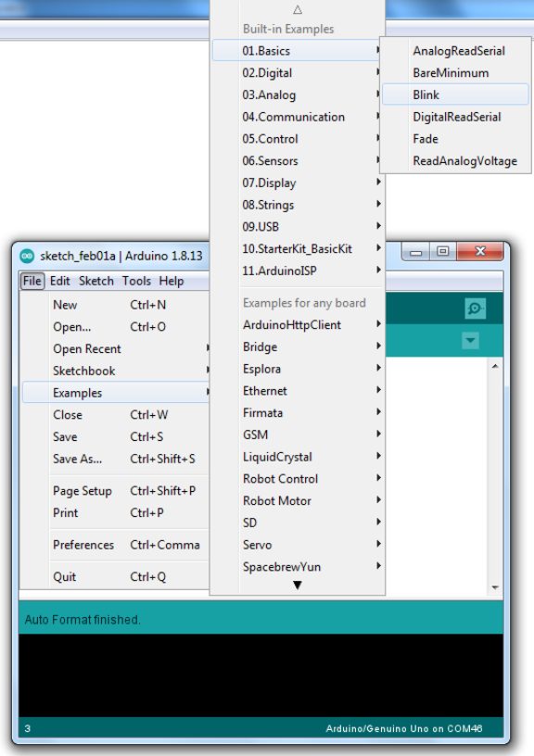Open the Sketch menu
Viewport: 534px width, 756px height.
tap(96, 281)
